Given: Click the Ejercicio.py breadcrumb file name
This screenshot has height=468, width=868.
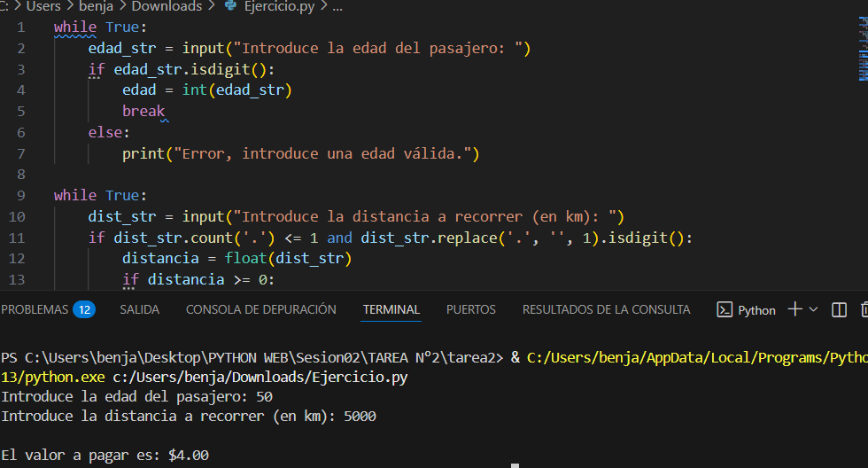Looking at the screenshot, I should coord(279,6).
